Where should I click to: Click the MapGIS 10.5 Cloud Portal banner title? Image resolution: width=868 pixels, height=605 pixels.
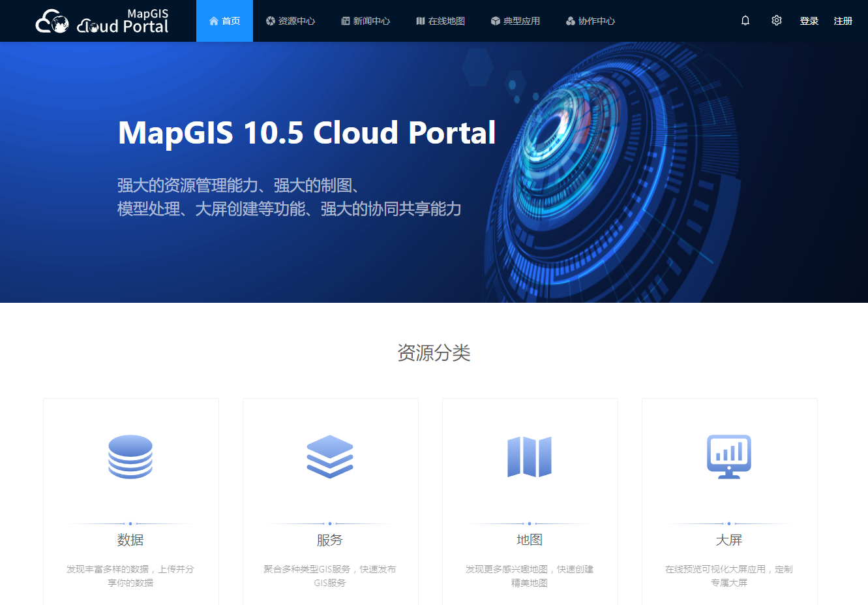tap(307, 132)
